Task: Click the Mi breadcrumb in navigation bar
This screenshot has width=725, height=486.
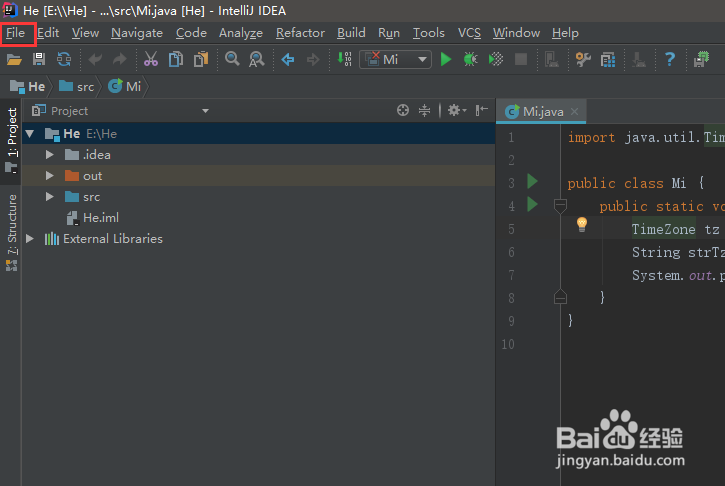Action: pos(124,86)
